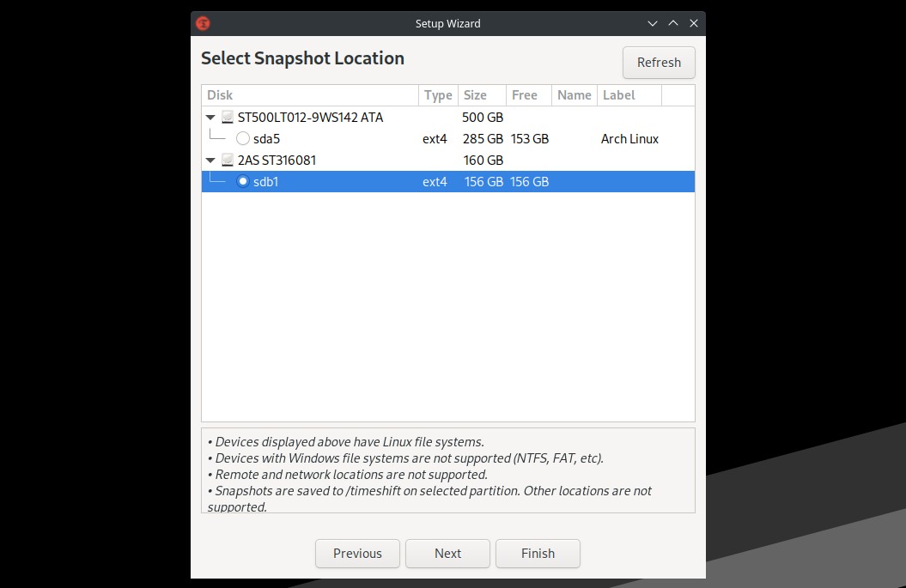Image resolution: width=906 pixels, height=588 pixels.
Task: Click the 2AS ST316081 disk name
Action: click(x=277, y=160)
